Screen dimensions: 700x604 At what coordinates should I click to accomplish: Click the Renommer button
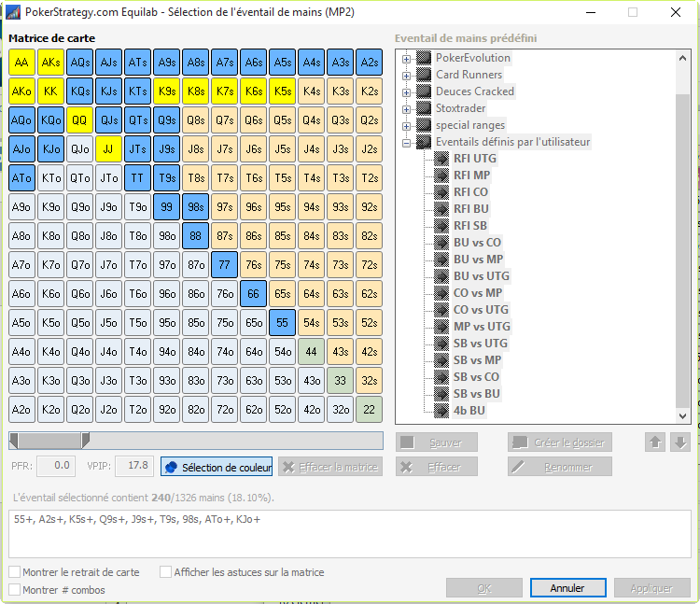pos(559,467)
